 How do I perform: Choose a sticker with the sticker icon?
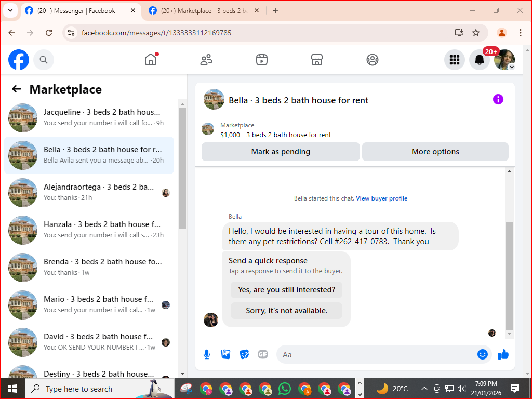(x=244, y=354)
